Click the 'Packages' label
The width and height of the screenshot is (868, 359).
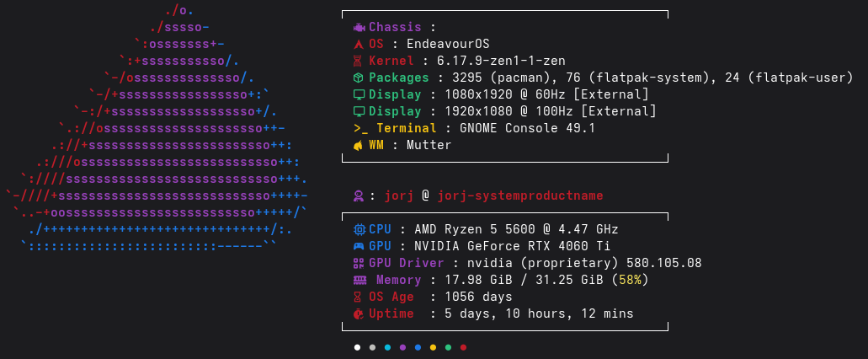[x=399, y=78]
